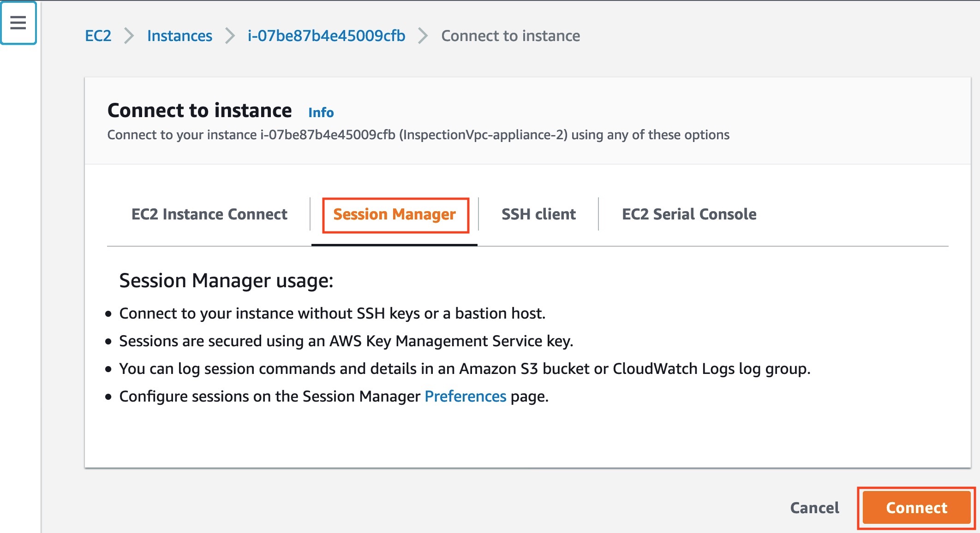Click 'You can log session commands' line
Screen dimensions: 980x533
[x=465, y=369]
